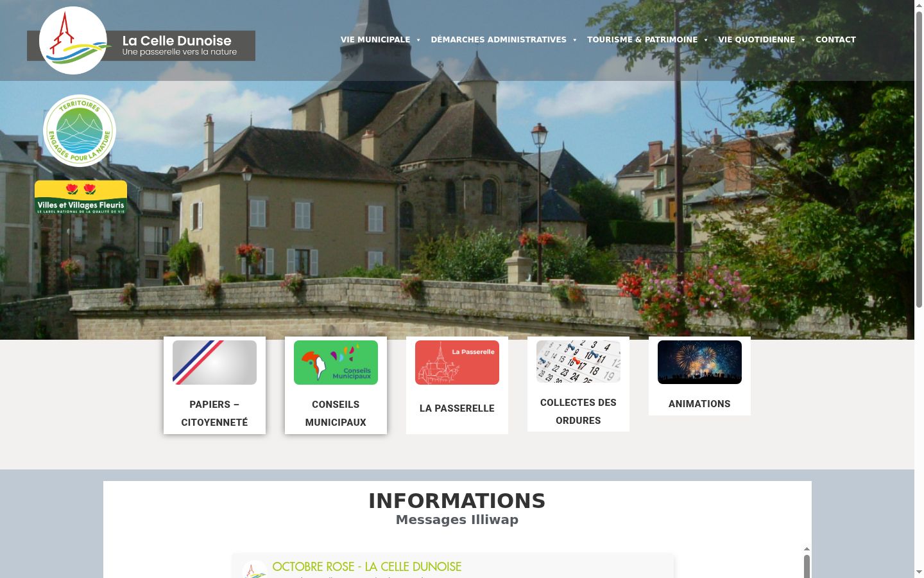Click the page scrollbar down arrow
The width and height of the screenshot is (924, 578).
919,572
